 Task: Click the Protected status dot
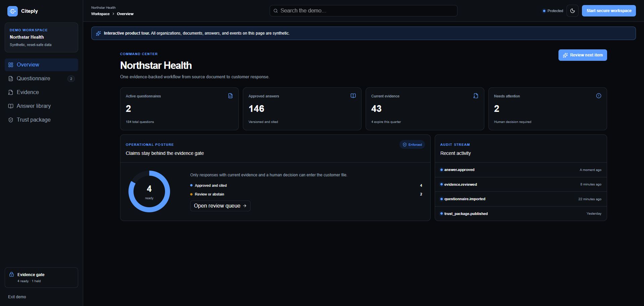tap(544, 11)
